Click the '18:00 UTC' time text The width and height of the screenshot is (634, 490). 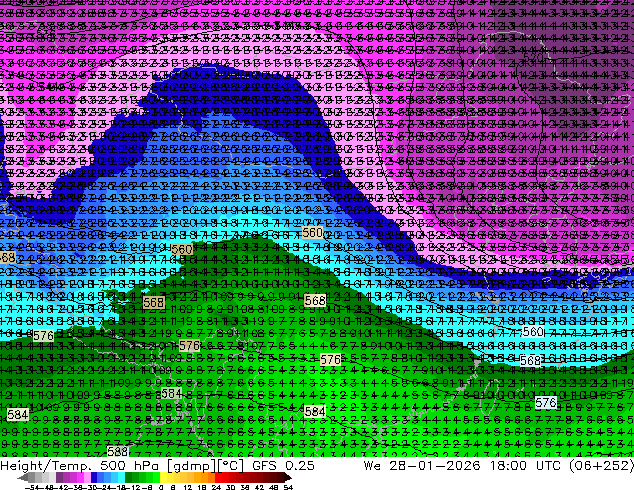tap(525, 465)
